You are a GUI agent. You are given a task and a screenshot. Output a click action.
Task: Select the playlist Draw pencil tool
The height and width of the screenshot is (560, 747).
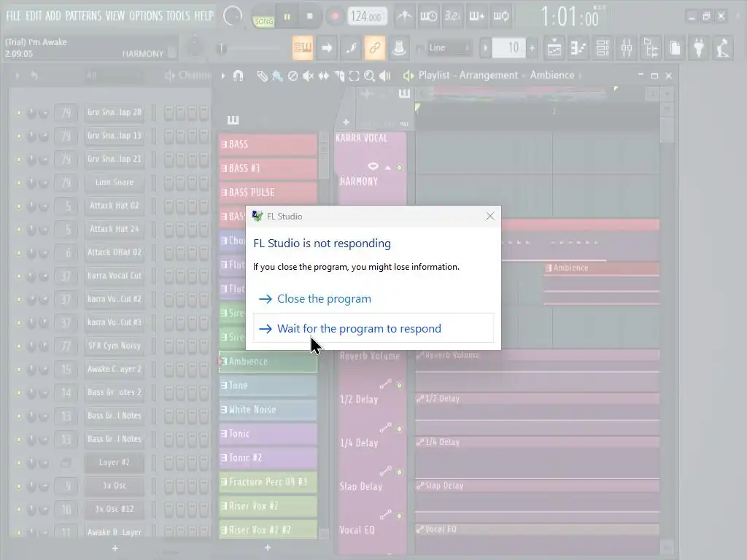tap(262, 76)
